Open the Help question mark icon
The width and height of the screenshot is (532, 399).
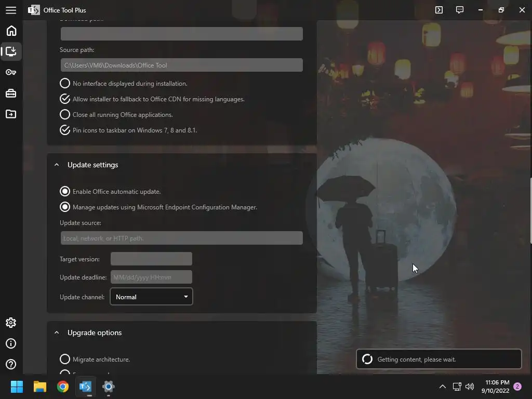click(11, 364)
